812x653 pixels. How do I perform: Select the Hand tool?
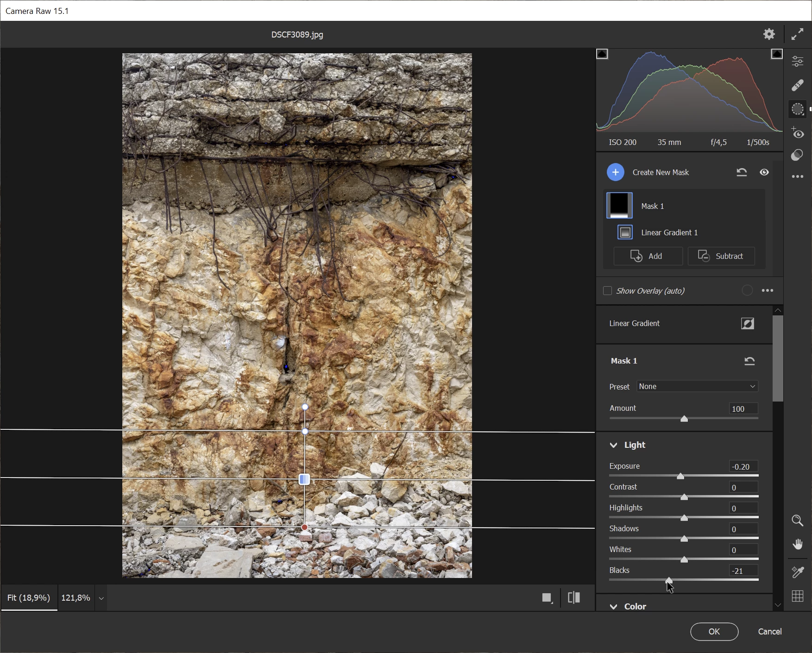(797, 544)
